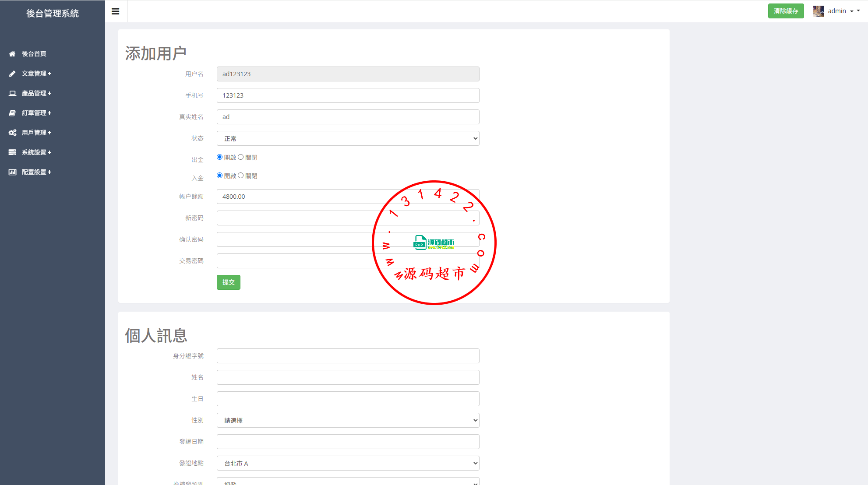Select 關閉 radio for 入金
The width and height of the screenshot is (868, 485).
point(240,176)
